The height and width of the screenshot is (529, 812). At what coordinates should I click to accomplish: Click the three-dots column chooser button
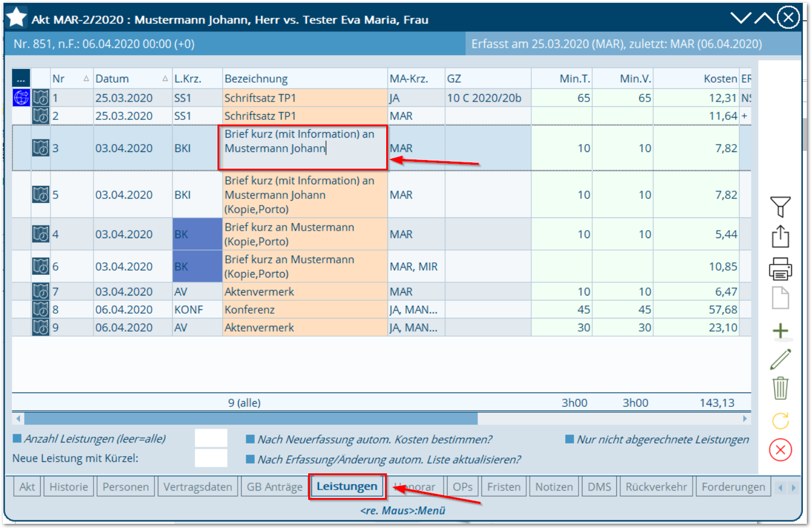click(x=21, y=78)
